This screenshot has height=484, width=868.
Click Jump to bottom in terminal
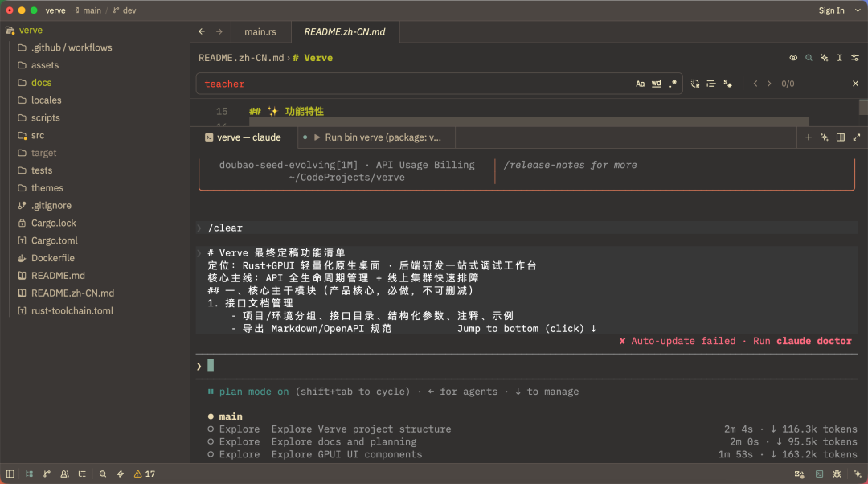pos(526,328)
